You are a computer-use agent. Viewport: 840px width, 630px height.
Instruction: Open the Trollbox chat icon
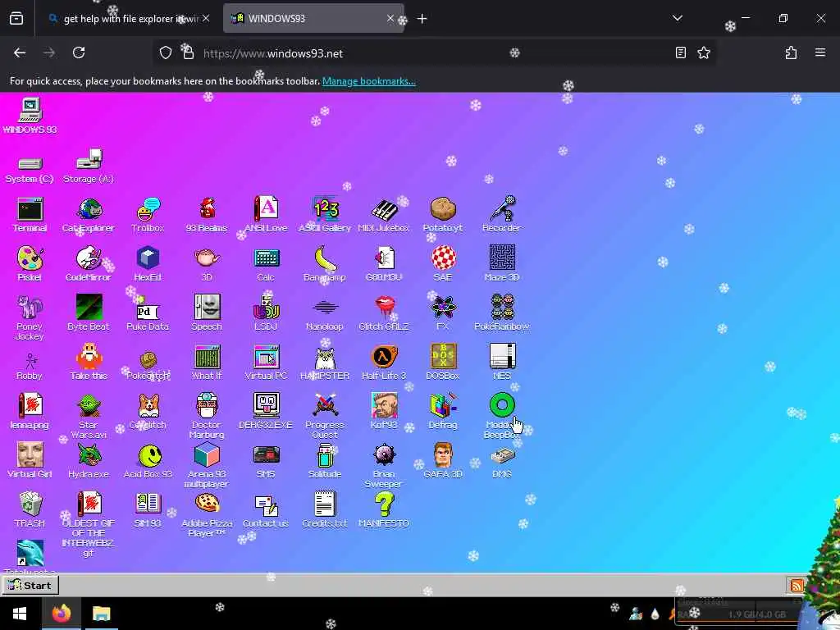[148, 215]
